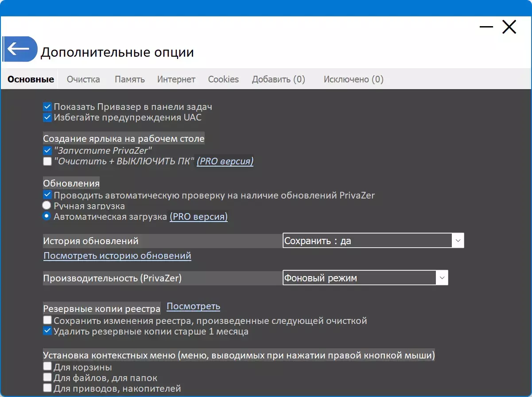Select радиокнопку "Автоматическая загрузка"

pyautogui.click(x=46, y=216)
